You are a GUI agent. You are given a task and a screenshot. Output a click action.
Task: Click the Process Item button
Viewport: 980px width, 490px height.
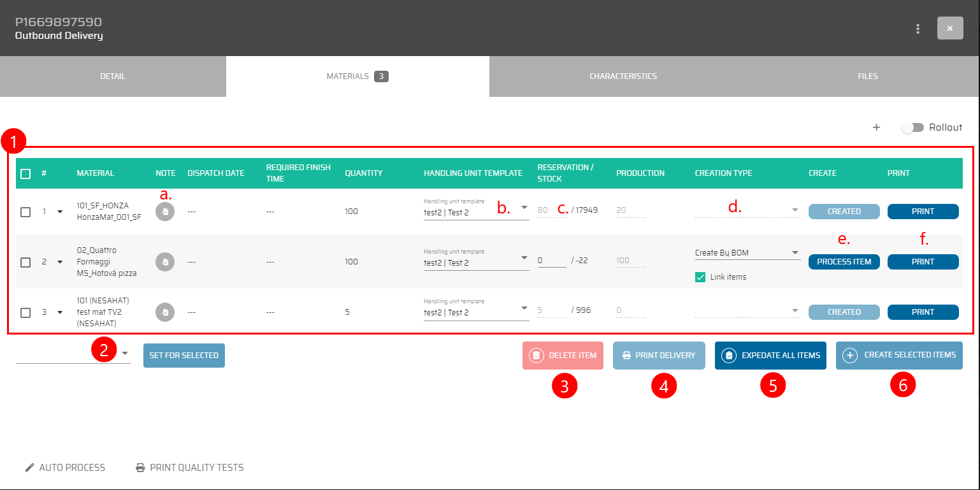(x=844, y=262)
